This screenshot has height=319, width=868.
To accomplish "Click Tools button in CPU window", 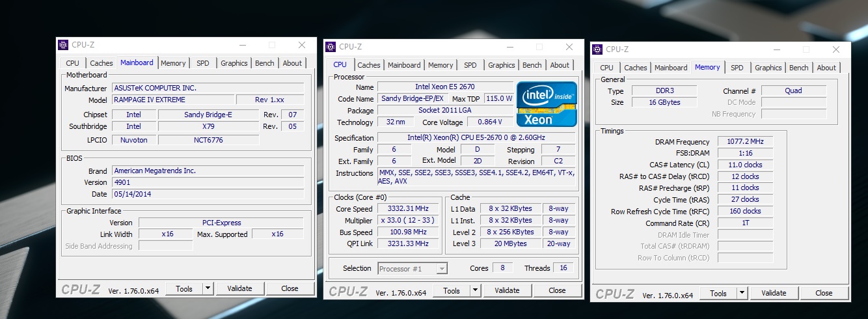I will (452, 290).
